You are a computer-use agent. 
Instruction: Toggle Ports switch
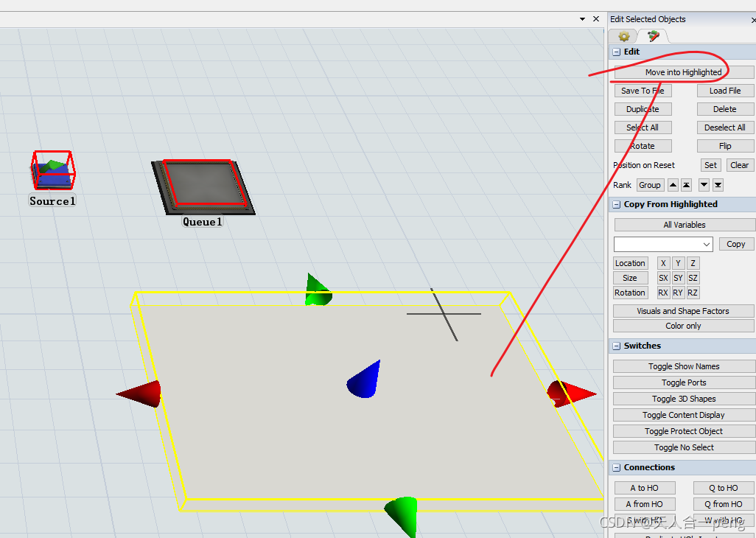(x=684, y=382)
